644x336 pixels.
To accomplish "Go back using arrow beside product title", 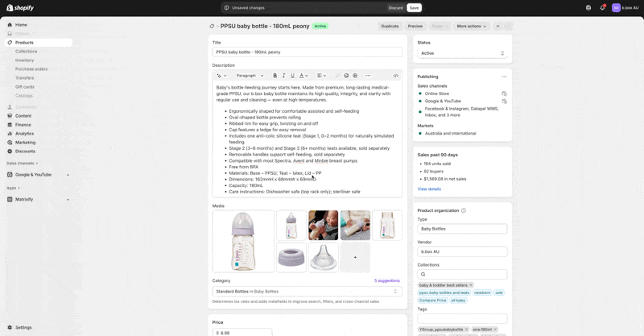I will pyautogui.click(x=213, y=26).
